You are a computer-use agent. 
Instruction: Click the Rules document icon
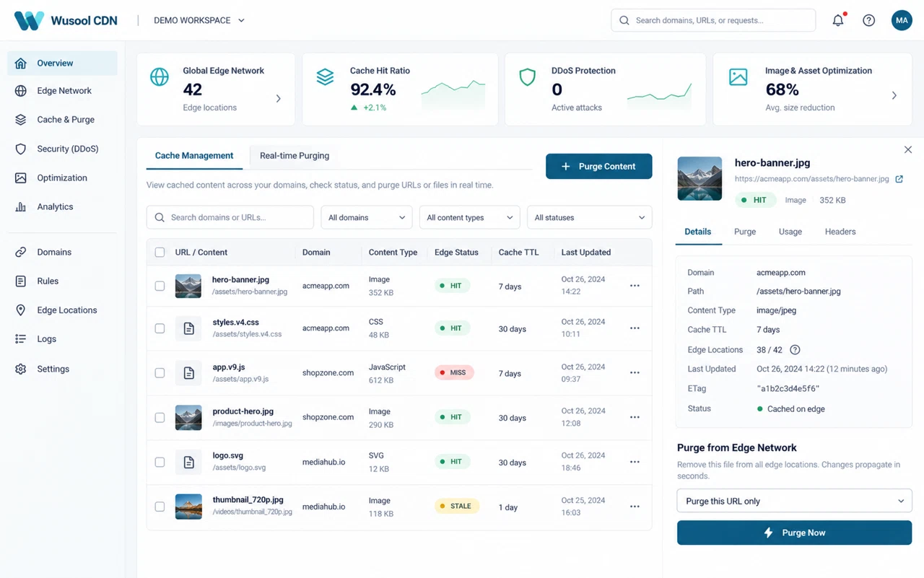coord(21,281)
